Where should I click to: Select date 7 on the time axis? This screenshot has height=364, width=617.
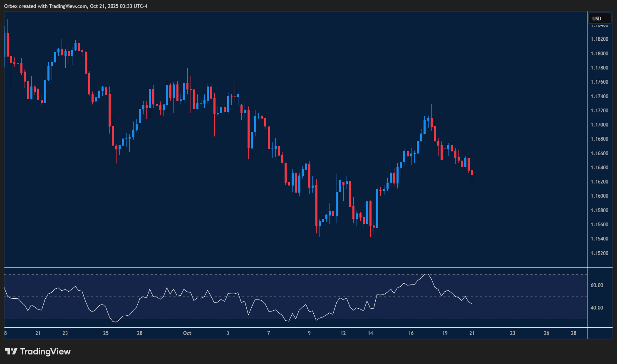(269, 333)
